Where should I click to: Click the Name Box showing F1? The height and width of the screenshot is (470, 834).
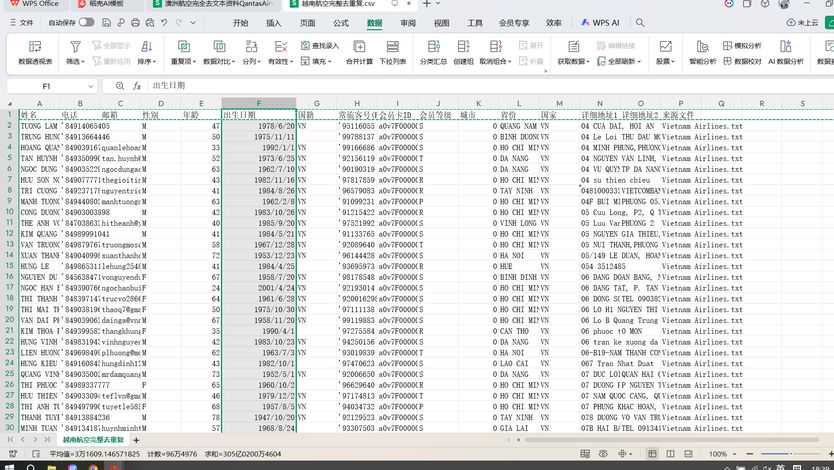pyautogui.click(x=46, y=86)
